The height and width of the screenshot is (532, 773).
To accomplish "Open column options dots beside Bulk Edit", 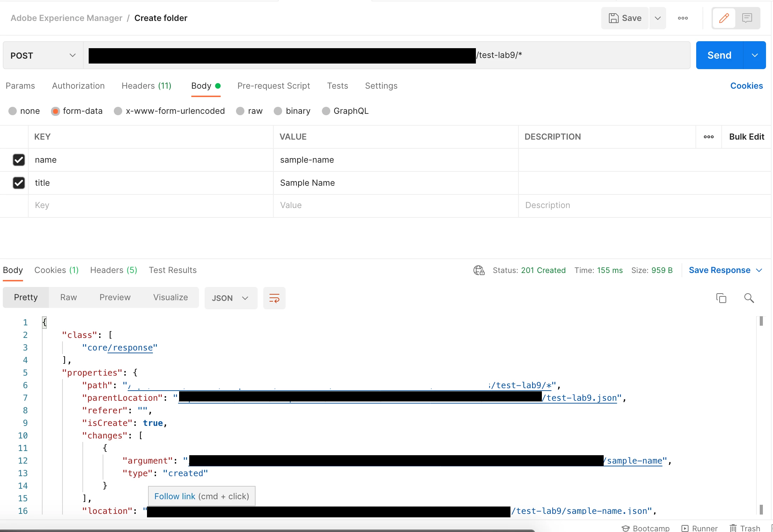I will (708, 137).
